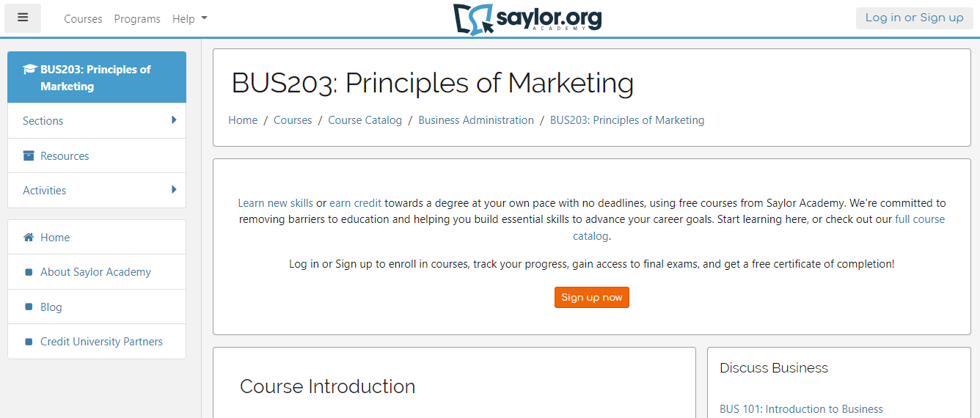Follow the earn credit link
980x418 pixels.
point(356,203)
